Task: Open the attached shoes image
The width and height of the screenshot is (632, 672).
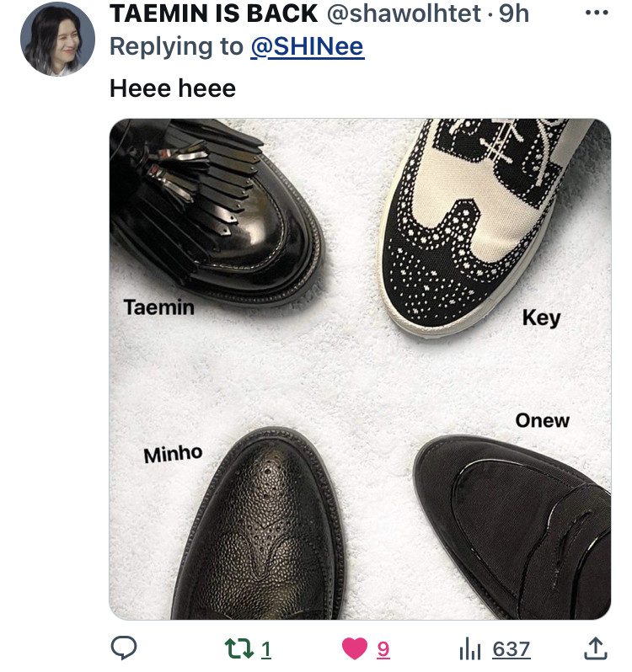Action: tap(360, 369)
